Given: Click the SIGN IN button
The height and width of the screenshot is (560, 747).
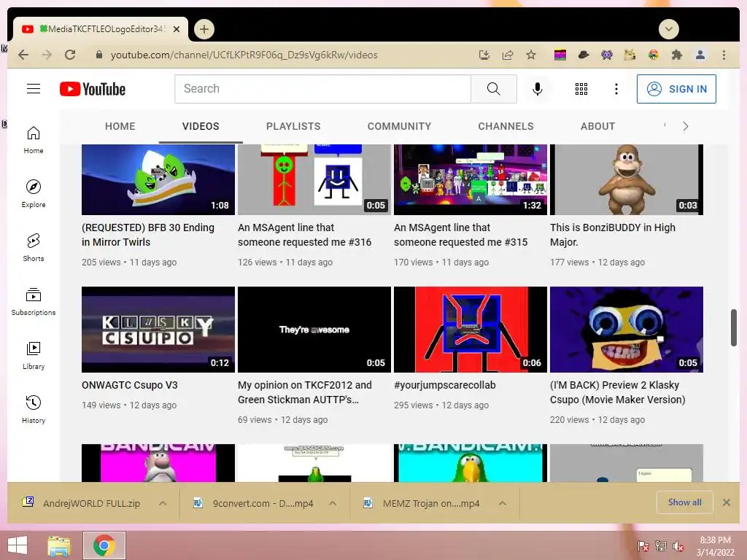Looking at the screenshot, I should pos(676,88).
